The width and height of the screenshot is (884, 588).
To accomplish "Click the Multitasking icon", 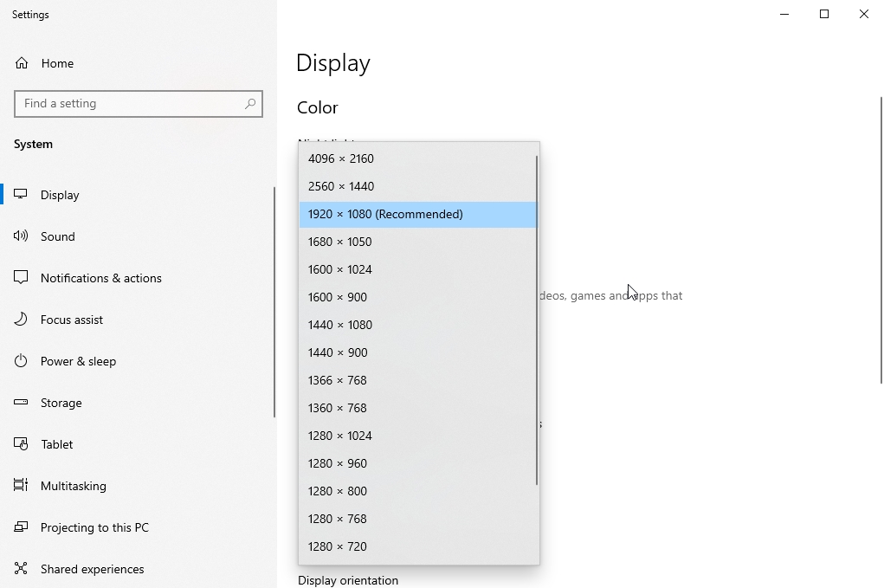I will pyautogui.click(x=21, y=486).
